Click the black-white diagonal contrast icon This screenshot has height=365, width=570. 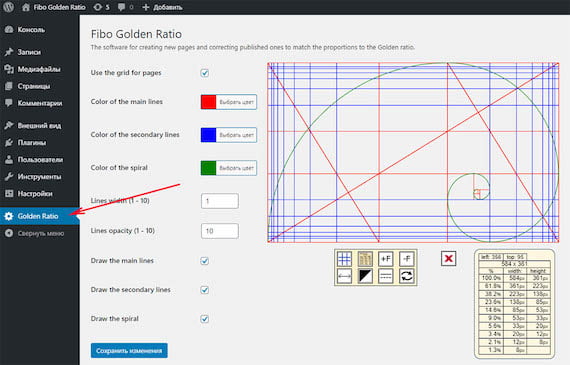pyautogui.click(x=365, y=276)
